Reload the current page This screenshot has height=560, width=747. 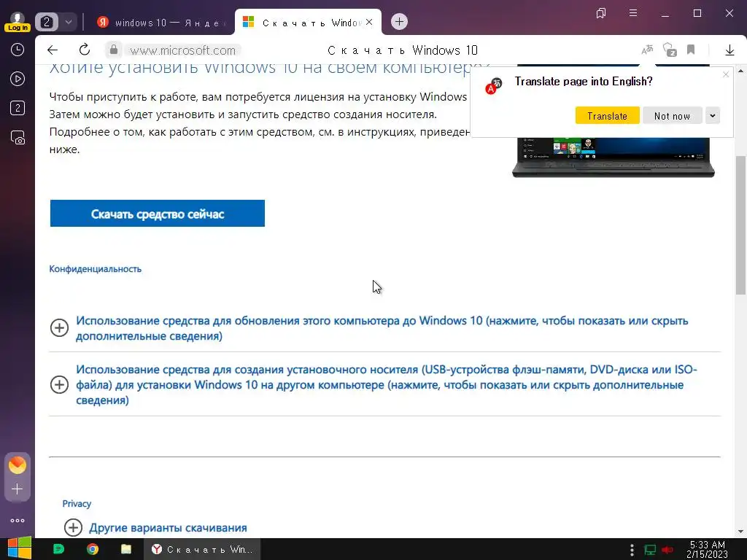point(85,50)
